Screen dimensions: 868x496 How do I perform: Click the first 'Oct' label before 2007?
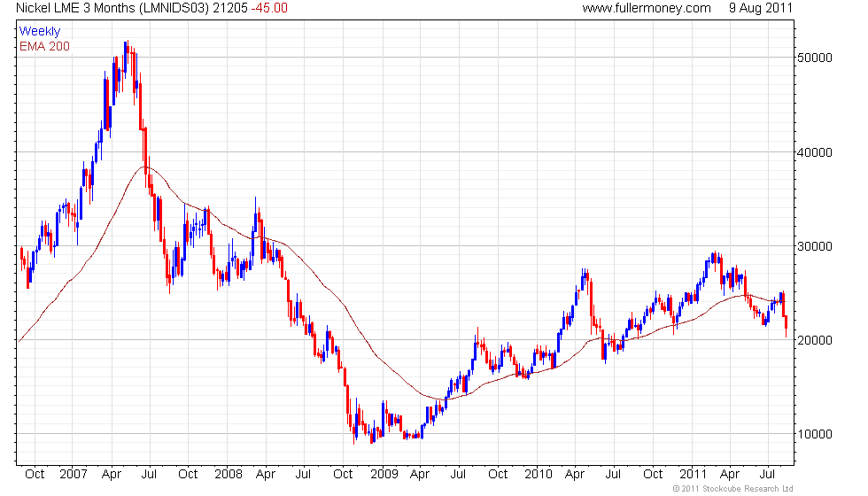[x=35, y=475]
